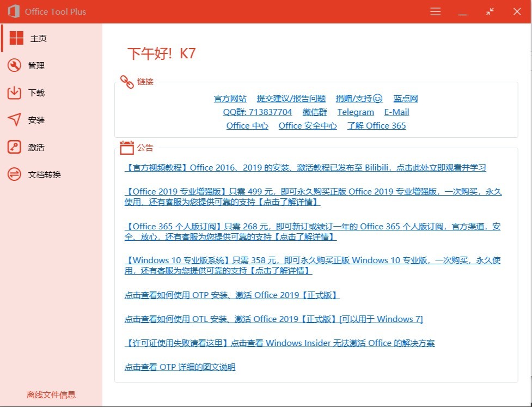Click the download arrow icon in sidebar

[x=14, y=93]
